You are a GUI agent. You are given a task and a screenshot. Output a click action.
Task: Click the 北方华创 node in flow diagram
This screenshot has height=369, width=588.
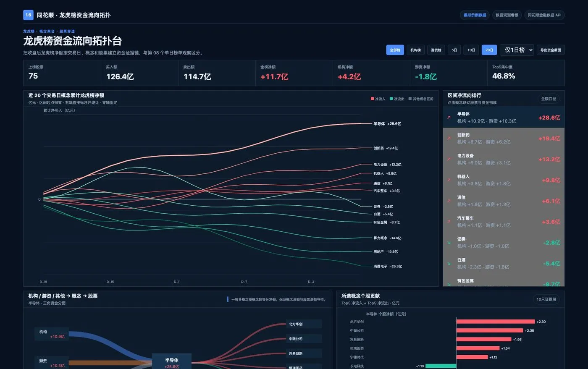click(x=304, y=324)
